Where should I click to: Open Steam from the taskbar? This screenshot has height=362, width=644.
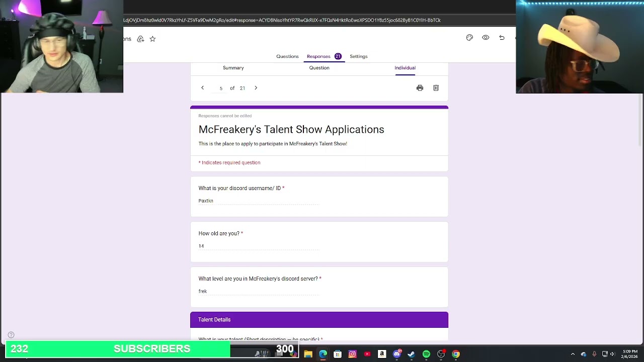411,354
